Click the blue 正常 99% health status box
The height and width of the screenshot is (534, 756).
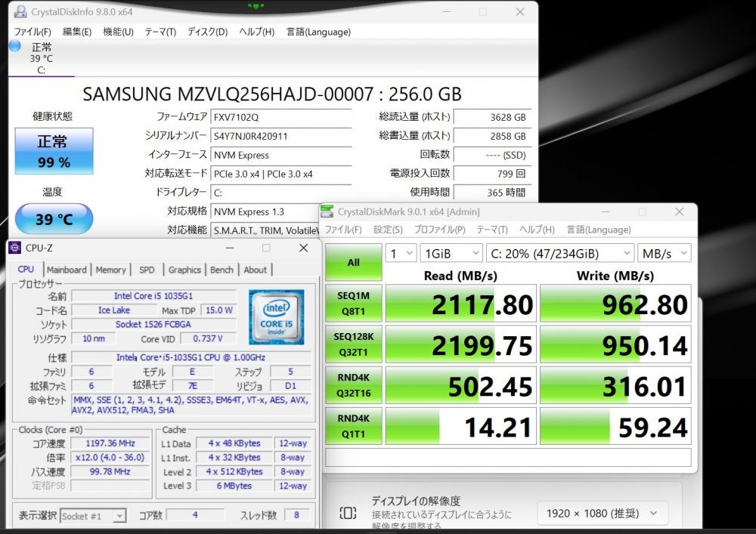[x=54, y=151]
